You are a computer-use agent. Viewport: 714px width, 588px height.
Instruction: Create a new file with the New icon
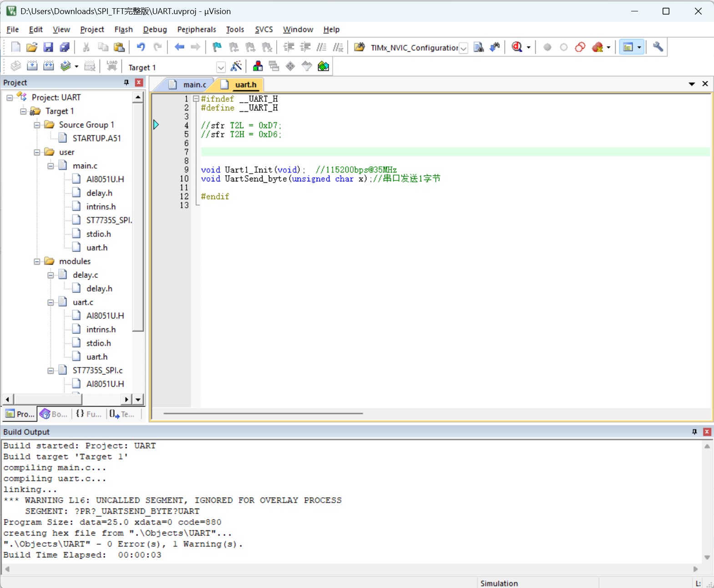pyautogui.click(x=15, y=47)
